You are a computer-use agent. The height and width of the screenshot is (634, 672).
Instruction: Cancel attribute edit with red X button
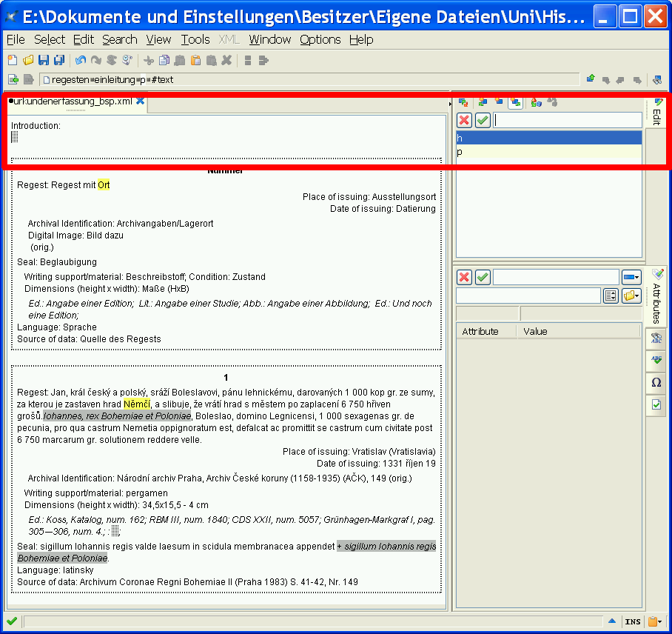[464, 277]
